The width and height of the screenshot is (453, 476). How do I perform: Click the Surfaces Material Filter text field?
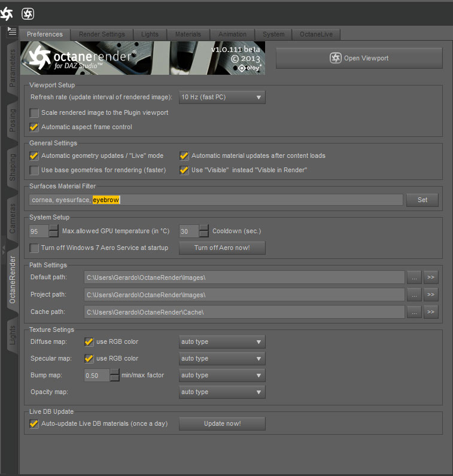(x=216, y=200)
